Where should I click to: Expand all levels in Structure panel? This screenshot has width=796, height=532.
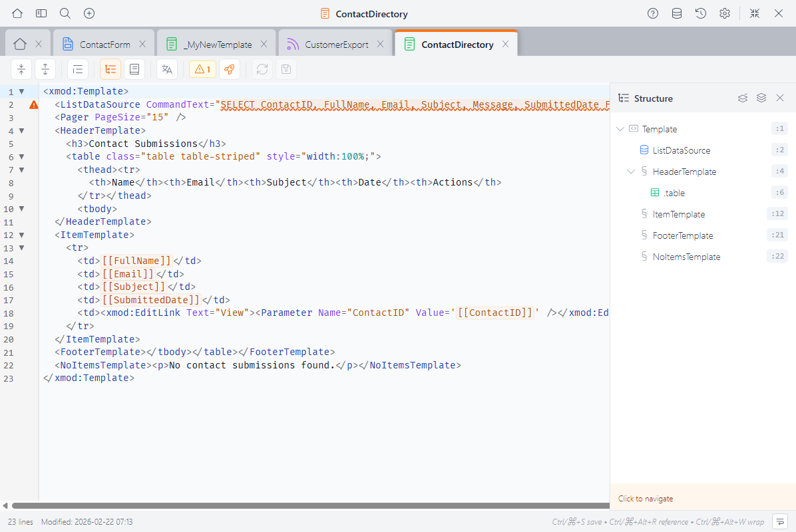tap(761, 98)
